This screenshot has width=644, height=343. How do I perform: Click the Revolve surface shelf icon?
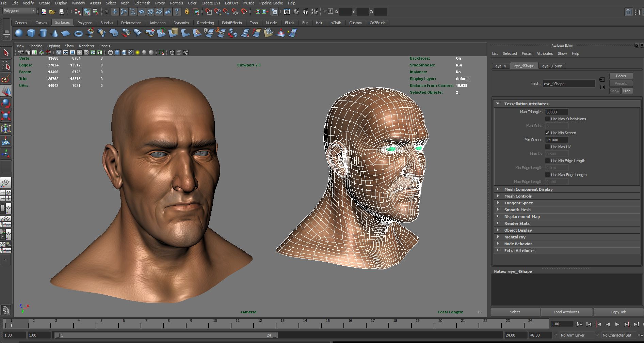pos(90,33)
